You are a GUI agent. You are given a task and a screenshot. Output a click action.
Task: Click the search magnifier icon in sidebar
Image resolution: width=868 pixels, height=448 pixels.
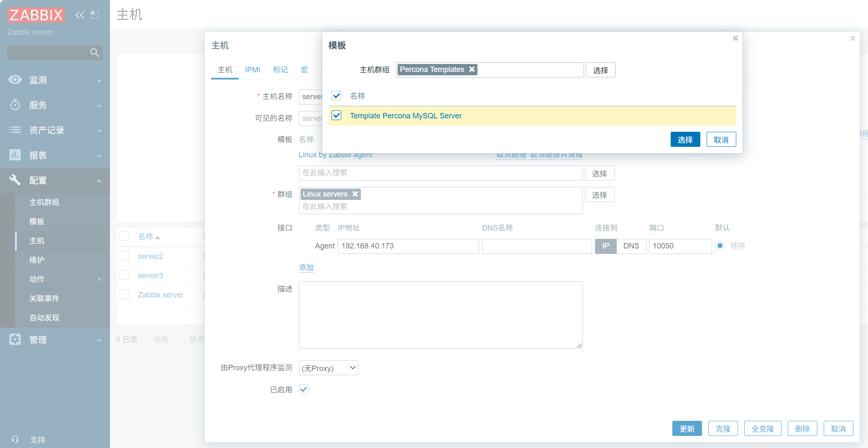[94, 53]
